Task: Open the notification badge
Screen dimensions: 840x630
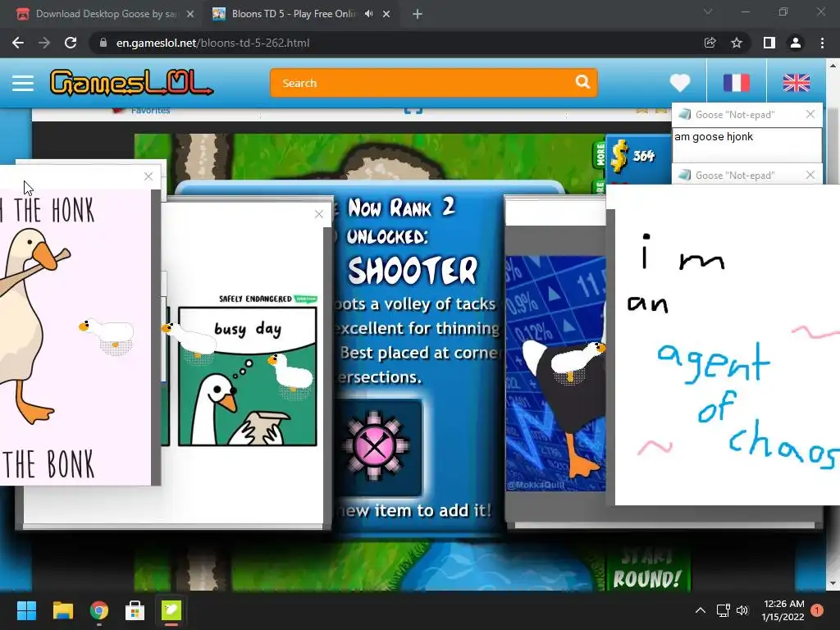Action: [817, 610]
